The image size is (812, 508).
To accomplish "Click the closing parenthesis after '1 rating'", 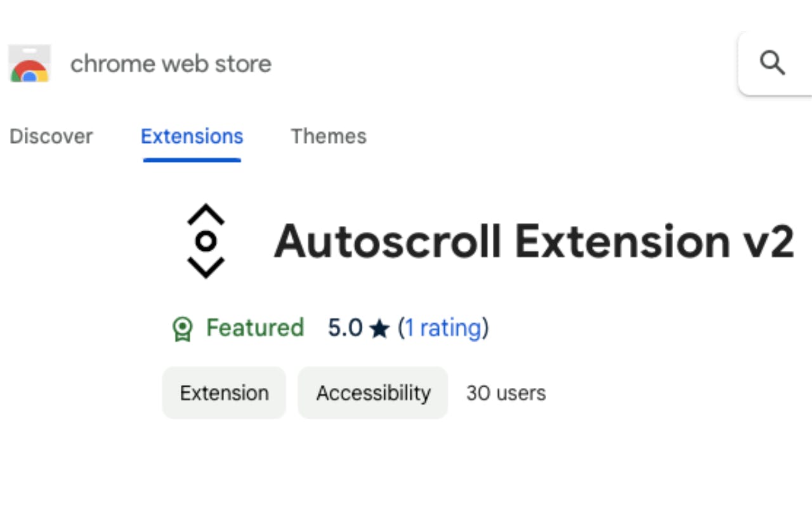I will click(485, 328).
